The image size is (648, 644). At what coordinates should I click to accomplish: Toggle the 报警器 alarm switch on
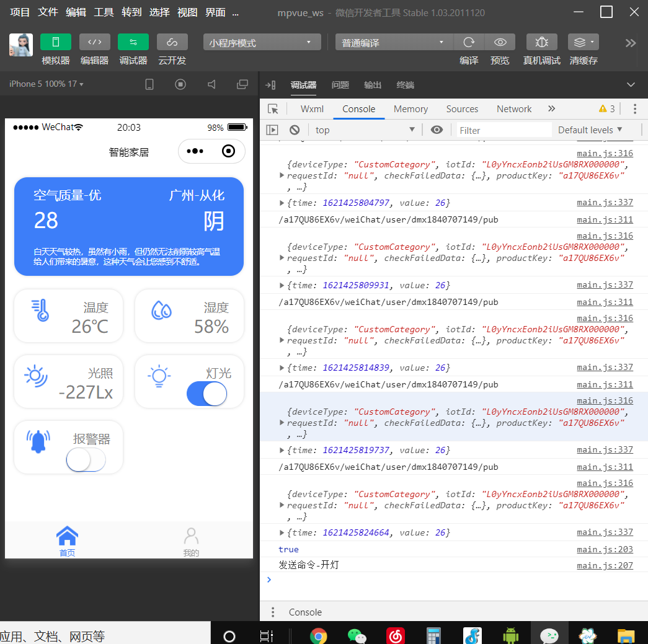[x=86, y=460]
